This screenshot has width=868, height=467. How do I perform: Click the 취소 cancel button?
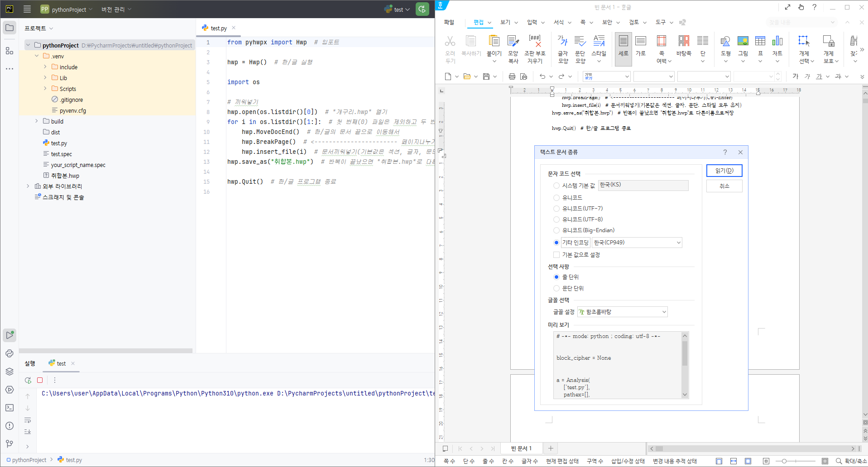point(724,186)
